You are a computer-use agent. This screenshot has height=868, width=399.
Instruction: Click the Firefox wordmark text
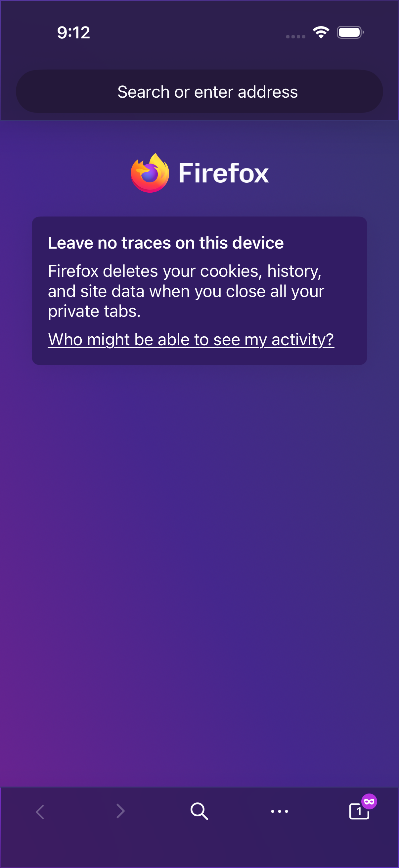[224, 173]
